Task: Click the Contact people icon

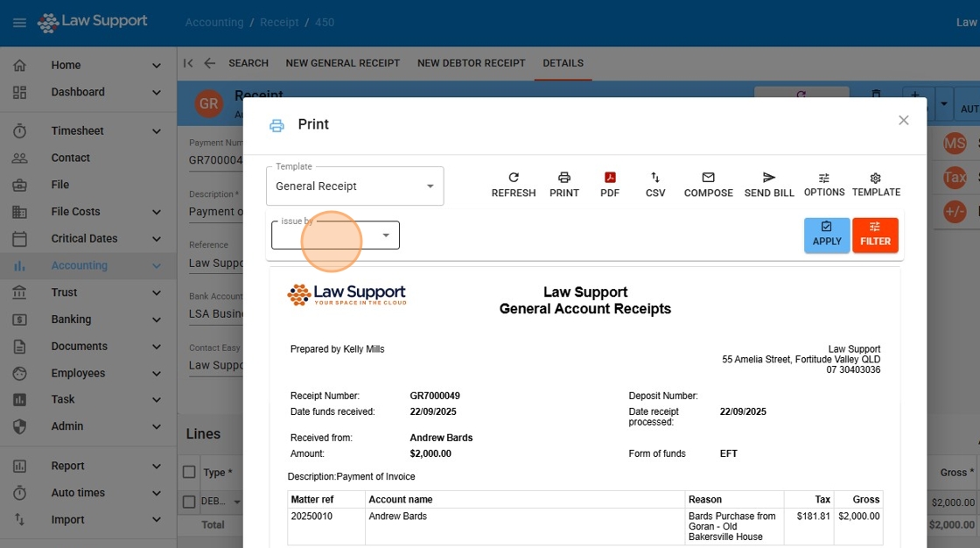Action: point(19,158)
